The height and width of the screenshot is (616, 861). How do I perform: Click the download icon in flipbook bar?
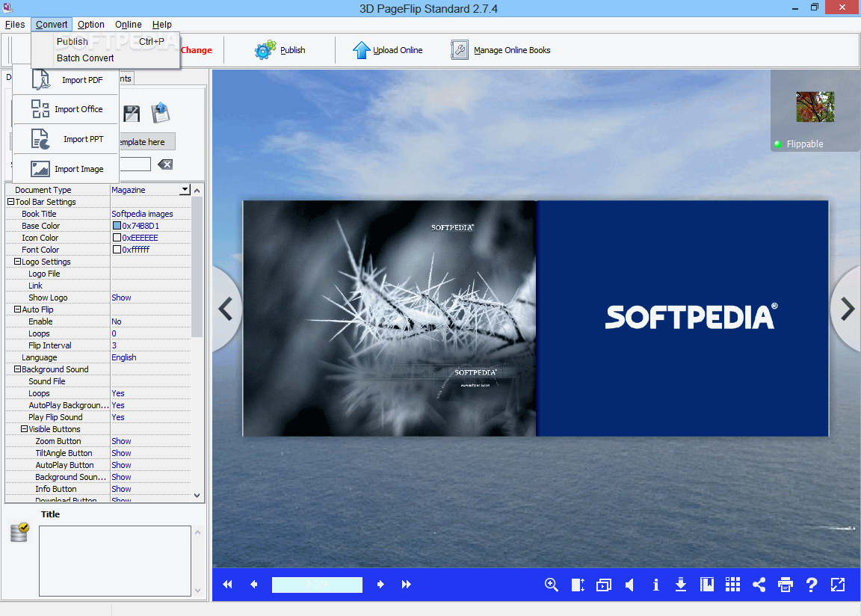point(681,585)
